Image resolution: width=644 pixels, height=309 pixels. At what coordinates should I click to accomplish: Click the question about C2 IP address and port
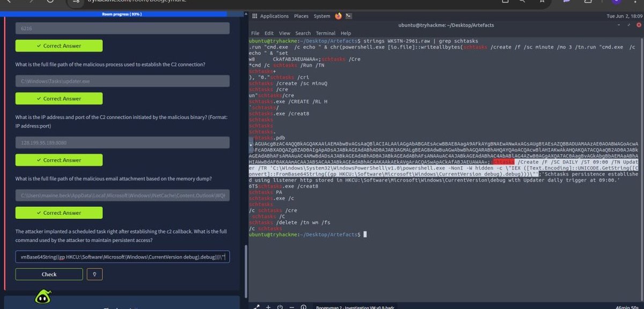pyautogui.click(x=122, y=121)
